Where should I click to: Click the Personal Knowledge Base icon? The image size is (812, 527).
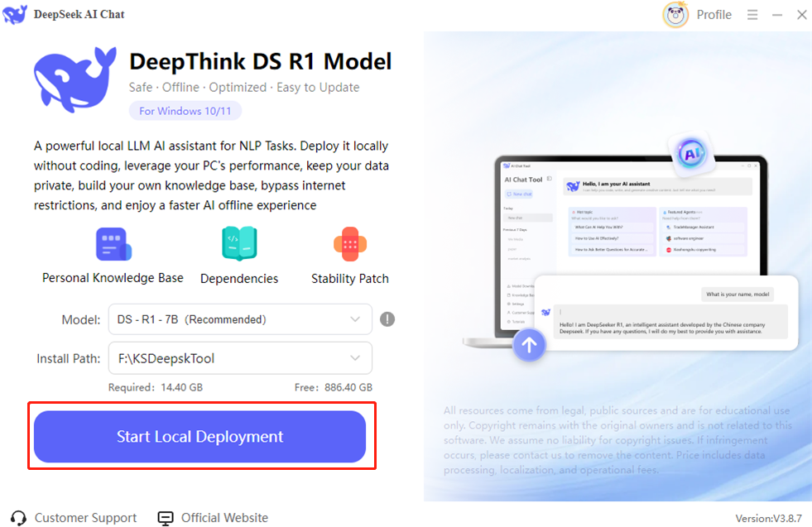(x=113, y=244)
